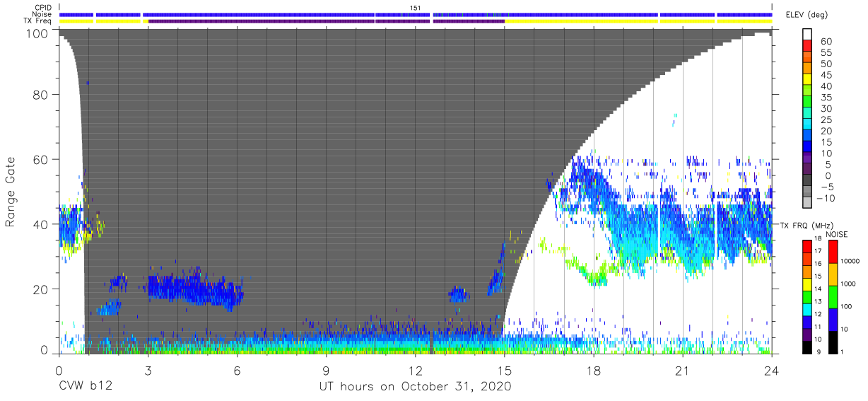868x401 pixels.
Task: Click the hour 18 tick label on time axis
Action: click(x=593, y=371)
